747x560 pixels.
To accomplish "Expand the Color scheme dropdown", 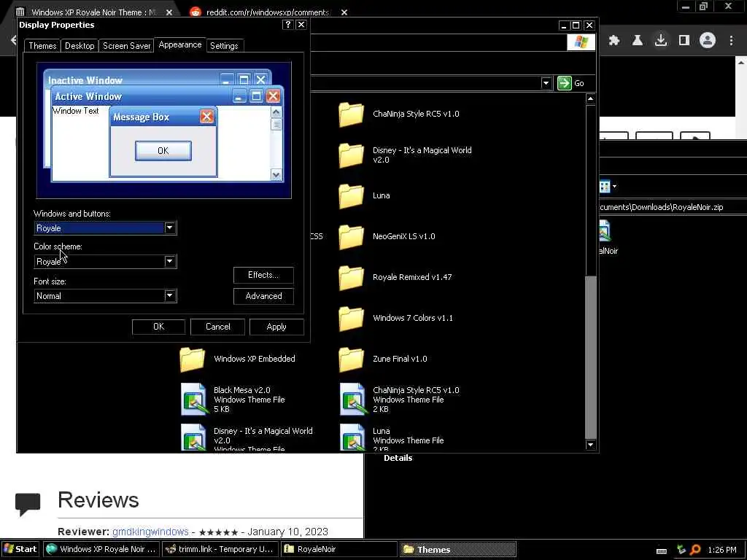I will pyautogui.click(x=169, y=261).
